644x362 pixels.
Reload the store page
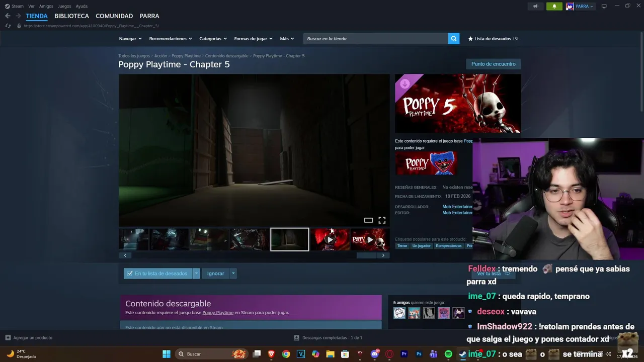tap(8, 26)
